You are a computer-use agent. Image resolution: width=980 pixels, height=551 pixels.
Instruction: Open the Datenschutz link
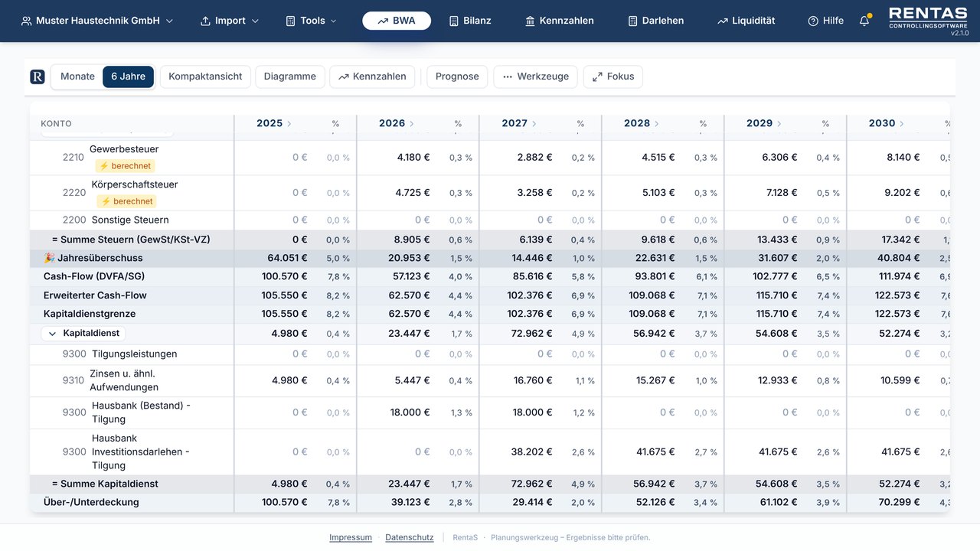pyautogui.click(x=410, y=537)
